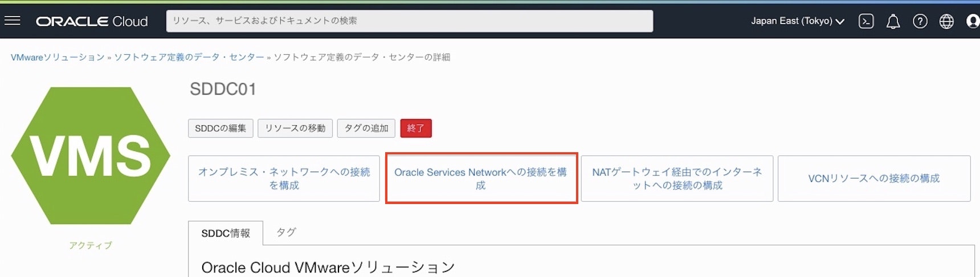Screen dimensions: 980x277
Task: Expand the Japan East (Tokyo) region dropdown
Action: tap(797, 21)
